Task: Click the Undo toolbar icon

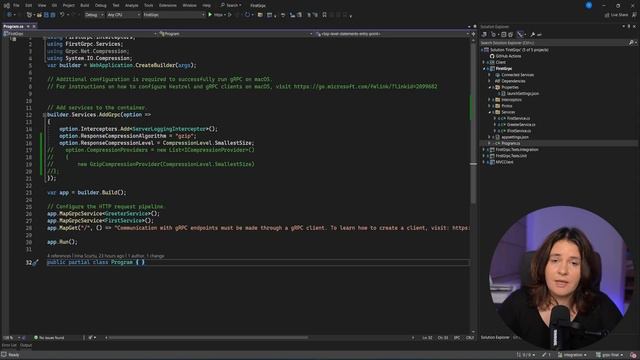Action: 62,15
